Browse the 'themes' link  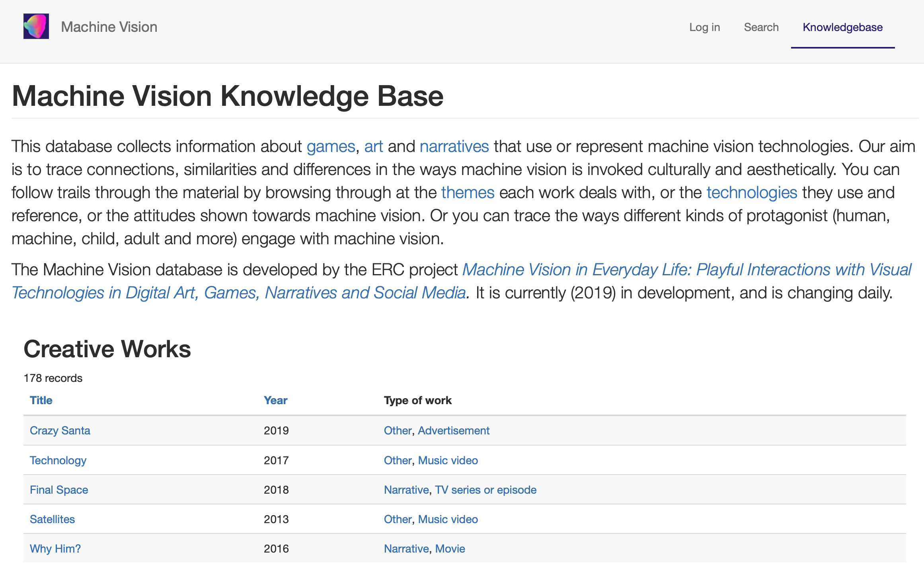pos(468,193)
